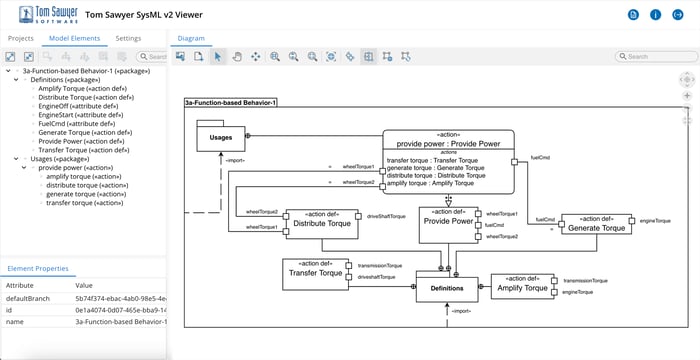Collapse the provide power action node
The image size is (700, 360).
tap(24, 167)
